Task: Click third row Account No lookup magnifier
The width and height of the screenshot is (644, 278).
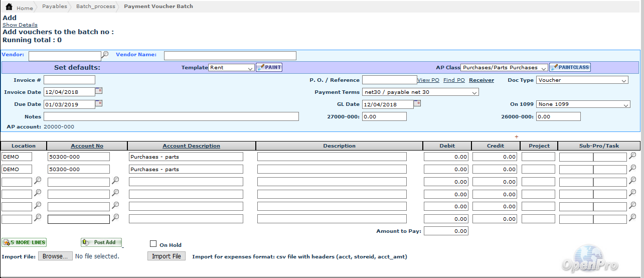Action: [x=115, y=181]
